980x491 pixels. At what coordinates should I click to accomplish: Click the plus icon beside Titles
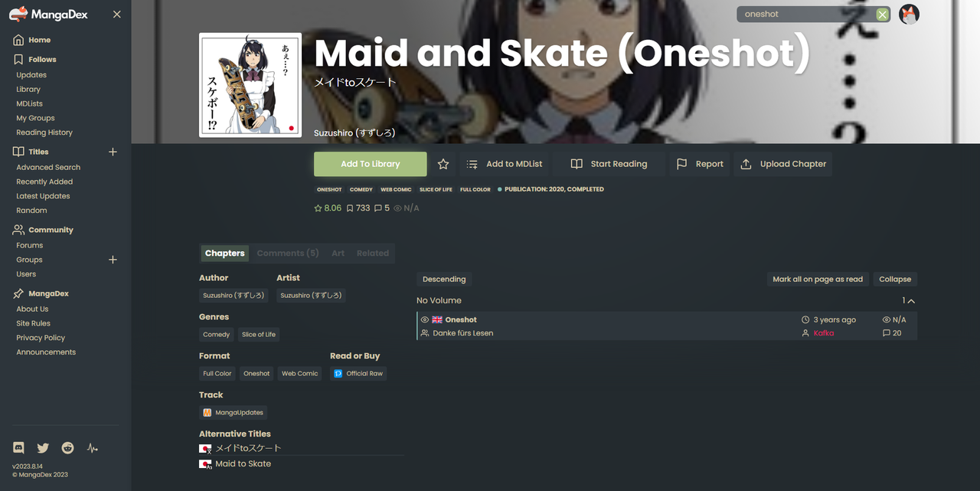[113, 152]
